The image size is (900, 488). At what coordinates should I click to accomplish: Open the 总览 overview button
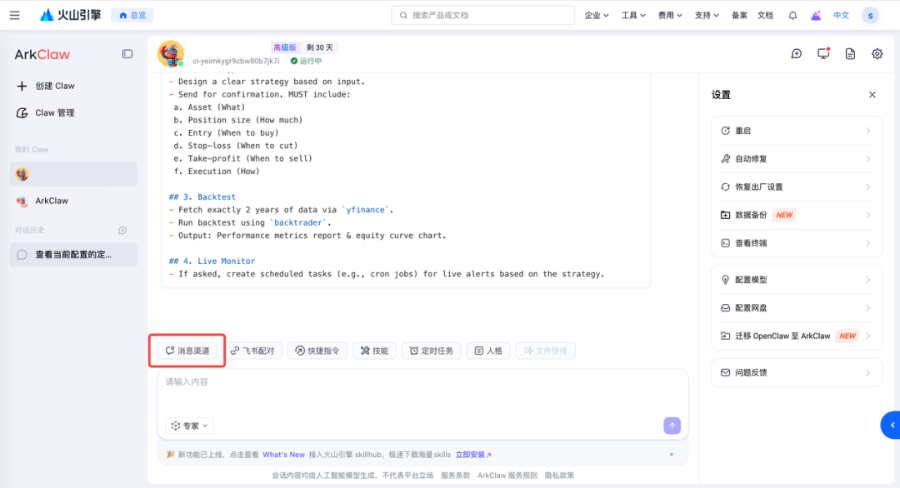[x=133, y=16]
